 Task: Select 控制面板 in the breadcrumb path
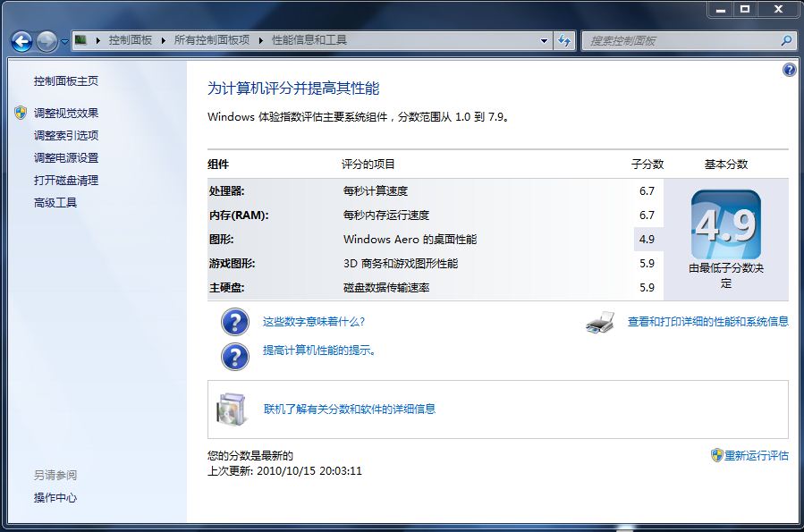131,40
